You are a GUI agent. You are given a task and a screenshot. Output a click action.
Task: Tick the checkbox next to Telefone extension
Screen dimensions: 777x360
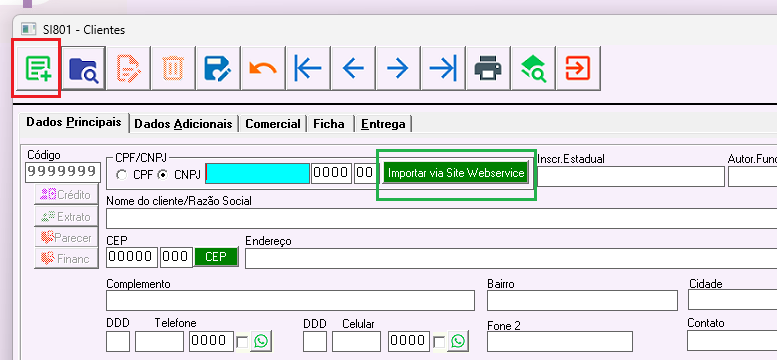click(x=242, y=342)
